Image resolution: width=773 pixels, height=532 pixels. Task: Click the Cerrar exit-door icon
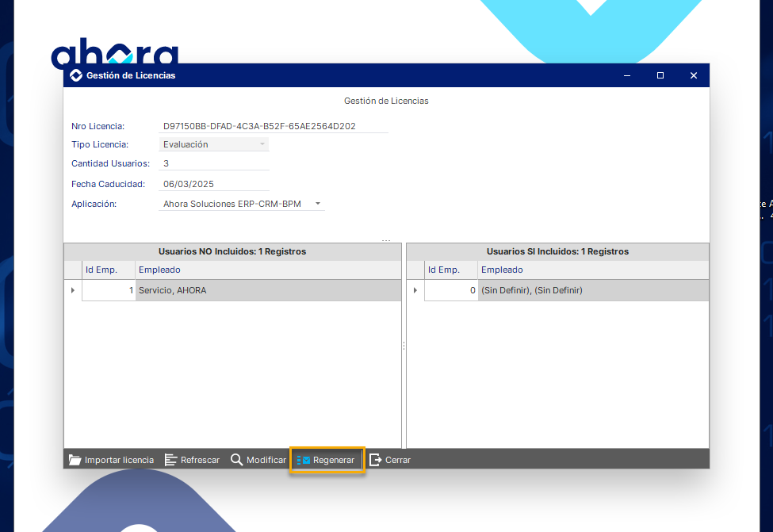point(375,460)
